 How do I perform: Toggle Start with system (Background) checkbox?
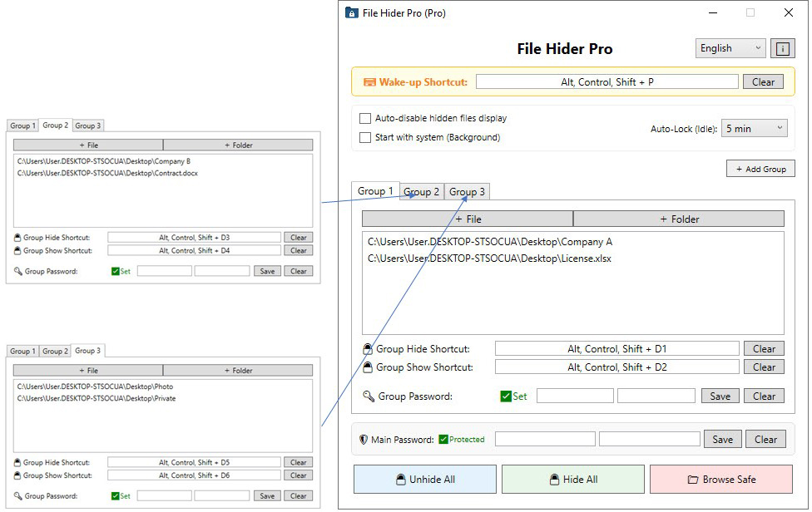pyautogui.click(x=365, y=138)
